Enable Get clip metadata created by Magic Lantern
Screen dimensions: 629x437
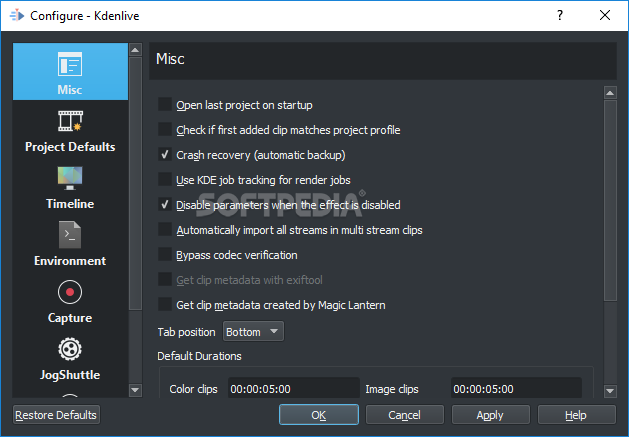pos(165,305)
